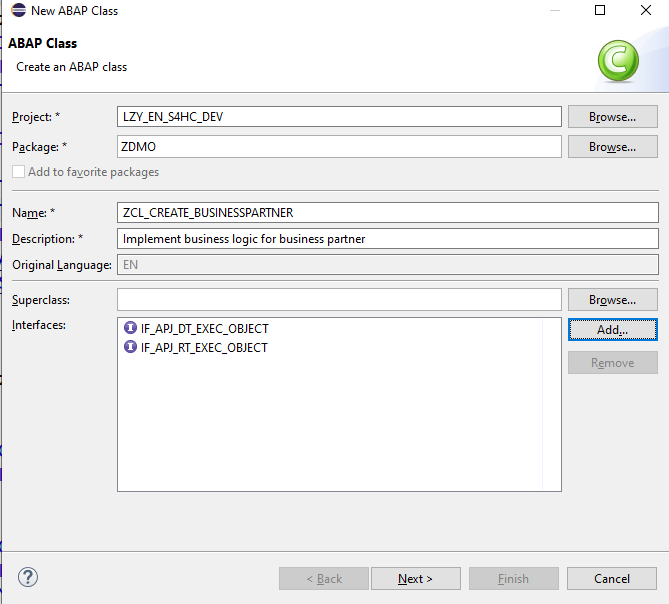The width and height of the screenshot is (669, 604).
Task: Add a new interface to list
Action: (x=612, y=329)
